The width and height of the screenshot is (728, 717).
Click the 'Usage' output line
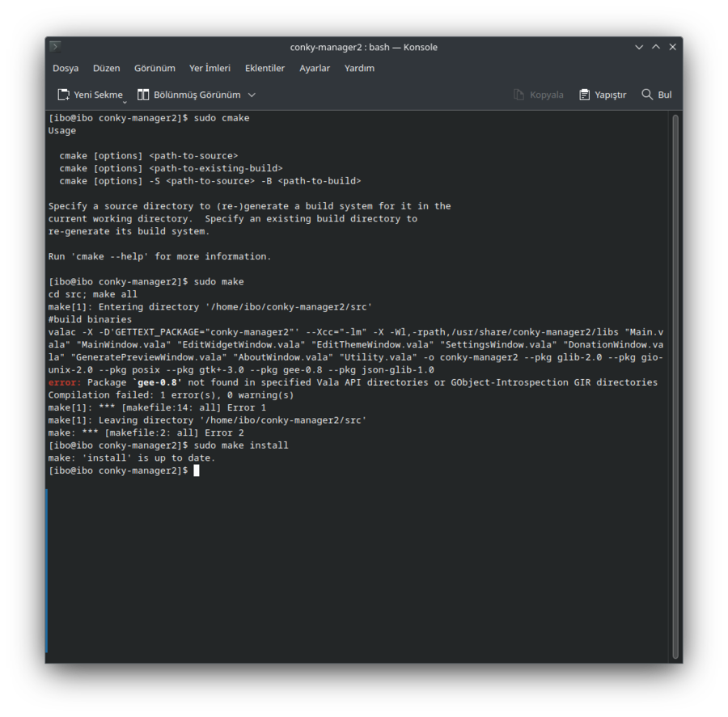pyautogui.click(x=62, y=131)
